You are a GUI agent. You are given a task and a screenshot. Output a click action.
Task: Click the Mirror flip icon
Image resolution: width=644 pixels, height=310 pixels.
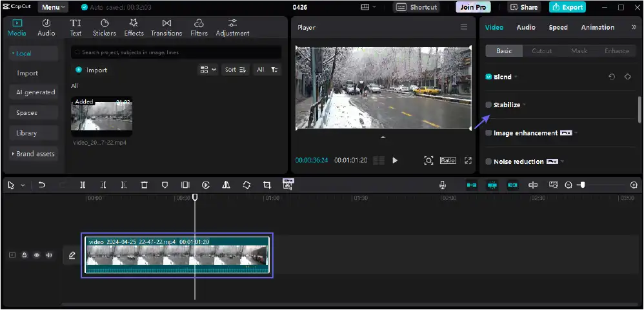coord(226,185)
